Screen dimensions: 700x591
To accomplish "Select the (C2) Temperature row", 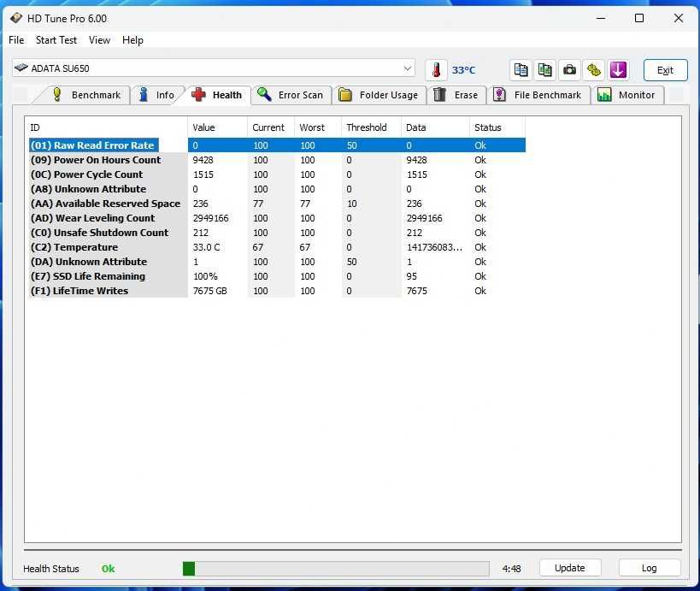I will (x=277, y=247).
